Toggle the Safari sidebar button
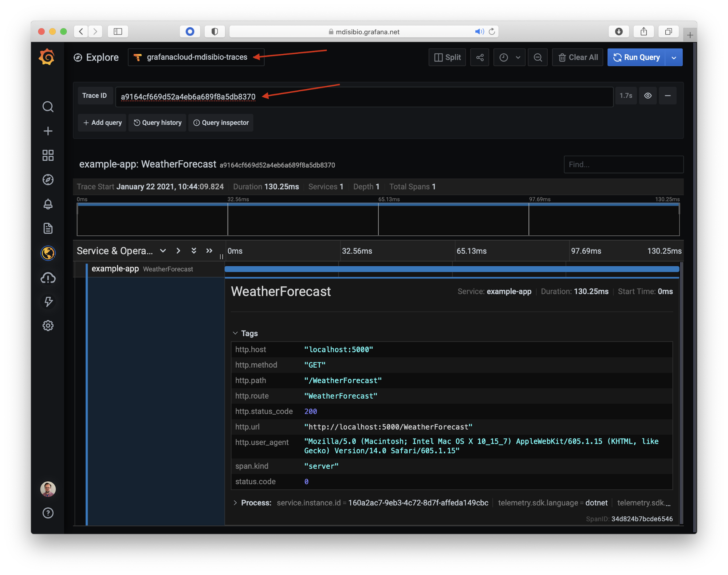This screenshot has width=728, height=575. pos(118,31)
